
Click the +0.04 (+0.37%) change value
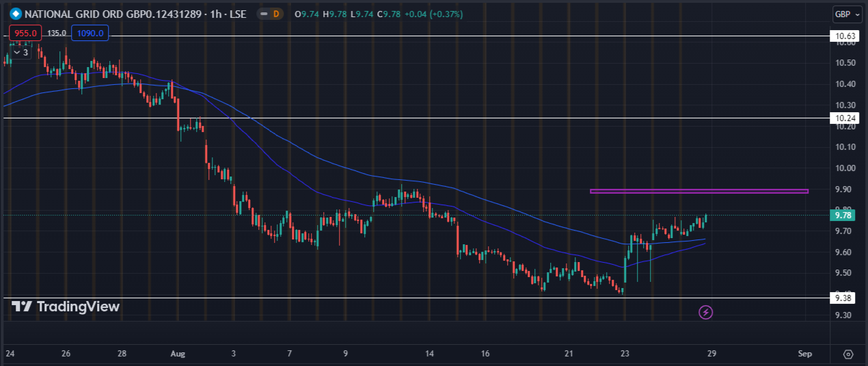coord(434,14)
